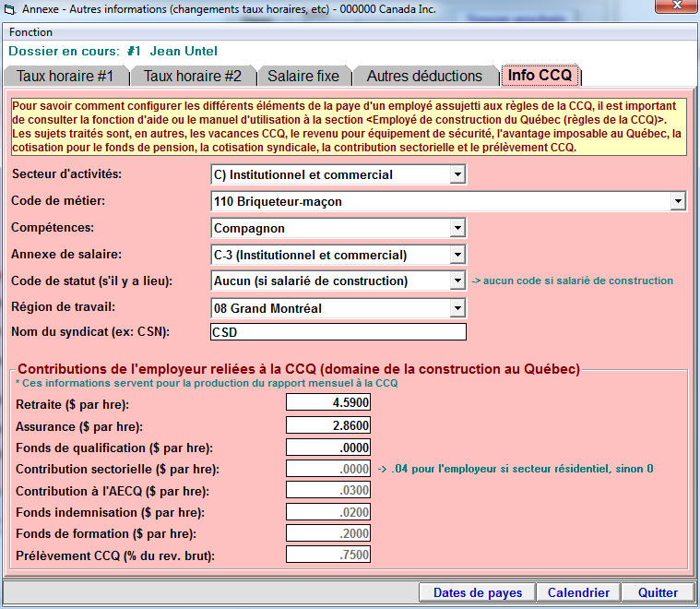This screenshot has height=609, width=700.
Task: Open the Compétences dropdown list
Action: [457, 228]
